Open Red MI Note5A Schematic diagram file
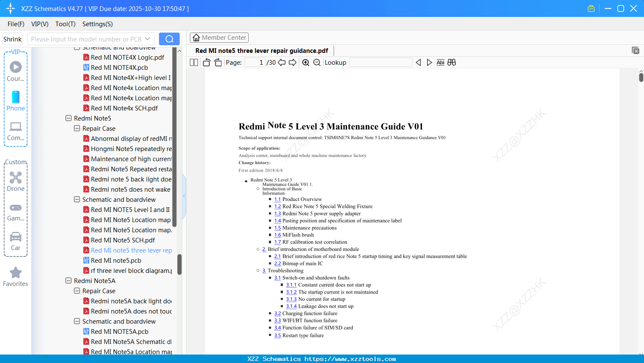Viewport: 644px width, 363px height. point(127,342)
